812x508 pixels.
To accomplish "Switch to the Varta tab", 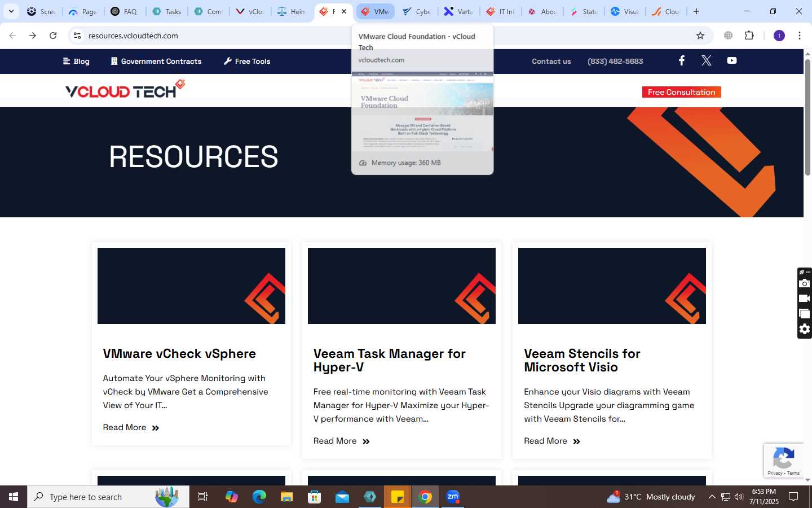I will pyautogui.click(x=458, y=11).
